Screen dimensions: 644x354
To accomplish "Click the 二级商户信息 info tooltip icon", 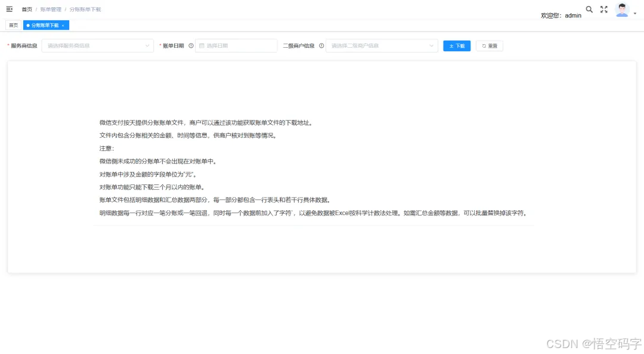I will coord(321,45).
